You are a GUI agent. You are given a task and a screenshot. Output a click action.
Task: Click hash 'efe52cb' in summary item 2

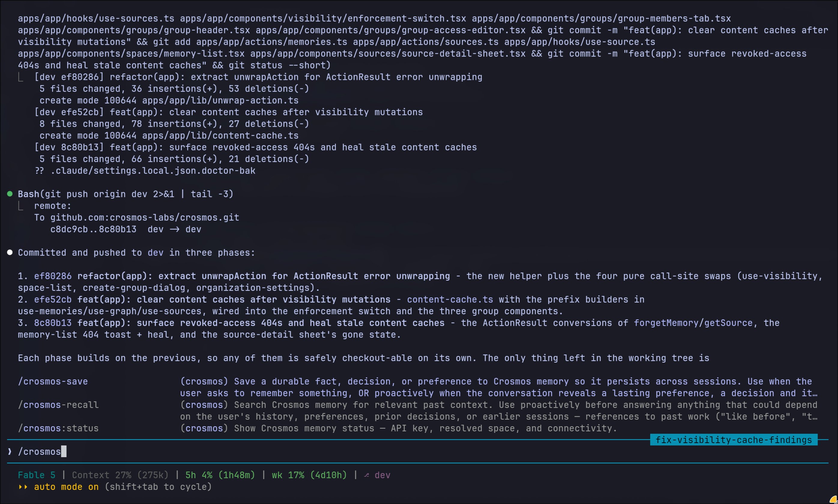click(53, 300)
